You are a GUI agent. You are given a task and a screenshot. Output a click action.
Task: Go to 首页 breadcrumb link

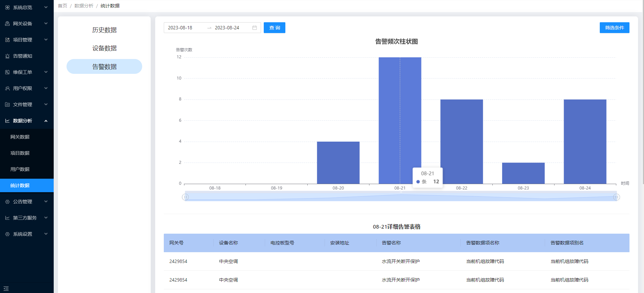[62, 6]
